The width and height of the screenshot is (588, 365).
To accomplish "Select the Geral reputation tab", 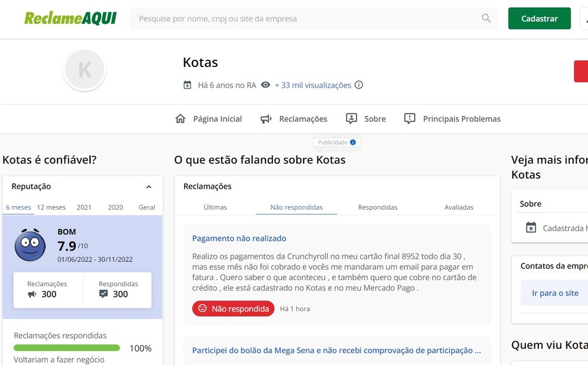I will 147,207.
